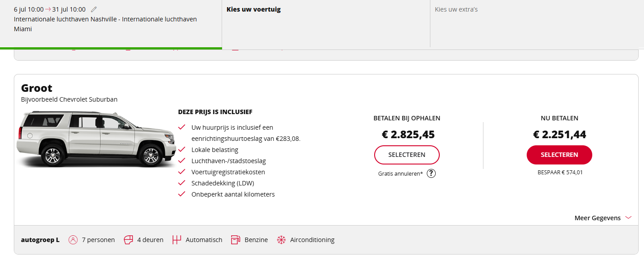Click the 4 deuren car door icon

click(128, 240)
